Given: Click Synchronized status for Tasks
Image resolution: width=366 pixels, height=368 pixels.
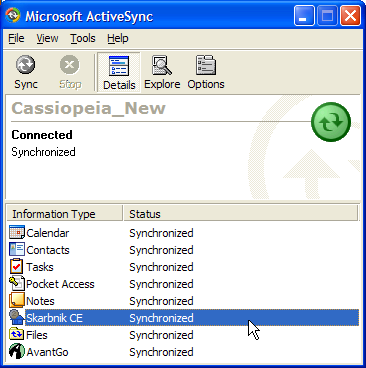Looking at the screenshot, I should pos(161,267).
